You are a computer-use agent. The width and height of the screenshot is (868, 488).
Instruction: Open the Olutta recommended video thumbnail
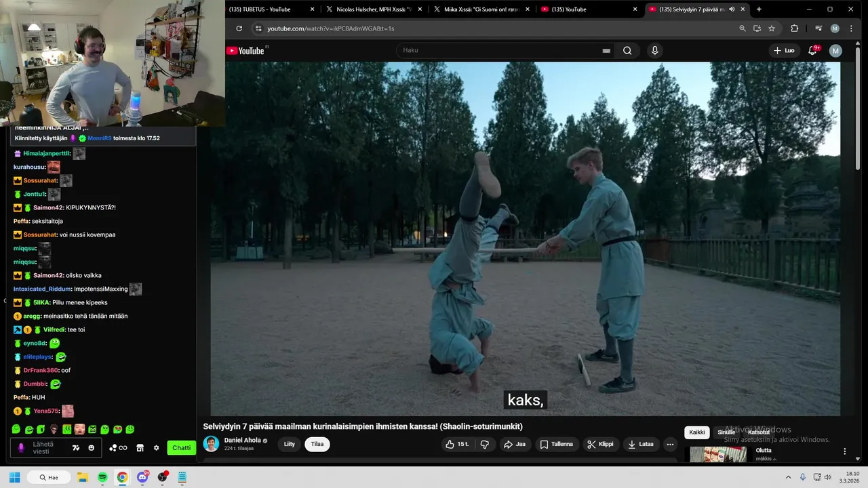pos(718,454)
